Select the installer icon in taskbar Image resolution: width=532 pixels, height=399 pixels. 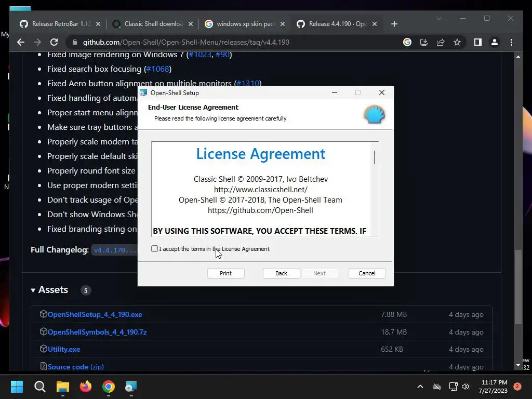click(x=131, y=387)
